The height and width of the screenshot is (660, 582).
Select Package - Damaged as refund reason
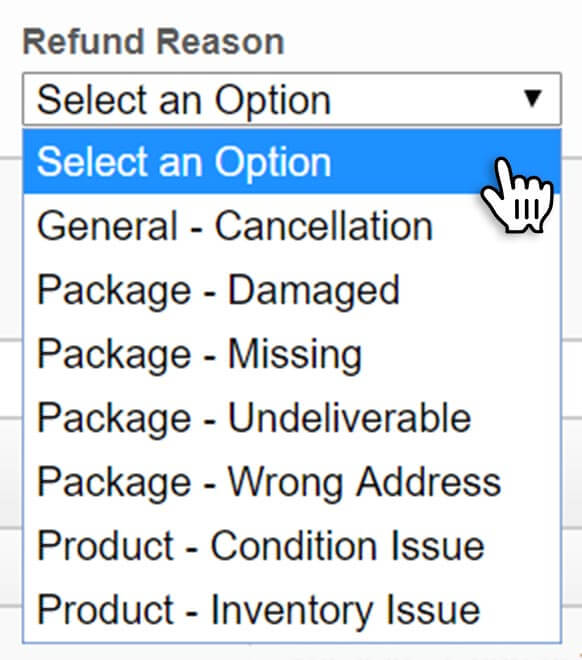coord(292,290)
